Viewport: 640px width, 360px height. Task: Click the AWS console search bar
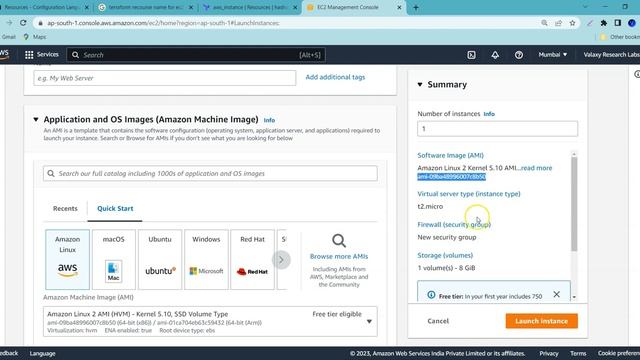coord(196,55)
